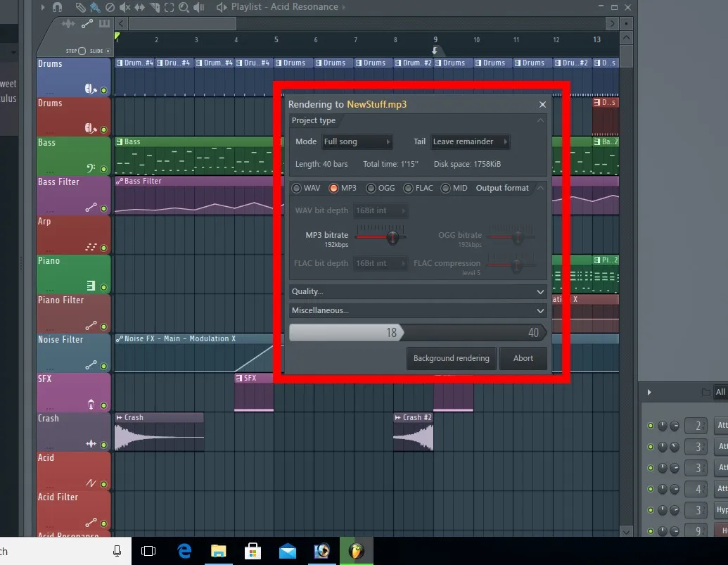Toggle the SLIDE switch

pos(108,51)
